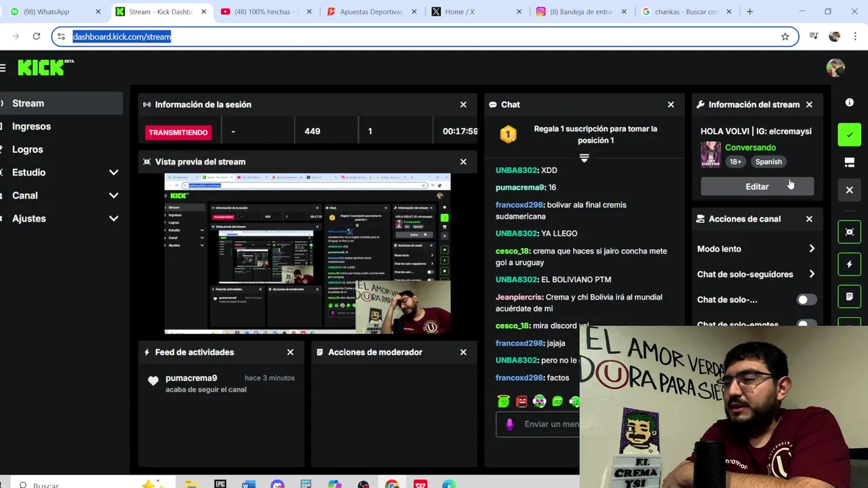Click the gold number 1 badge in chat
868x488 pixels.
pyautogui.click(x=508, y=134)
